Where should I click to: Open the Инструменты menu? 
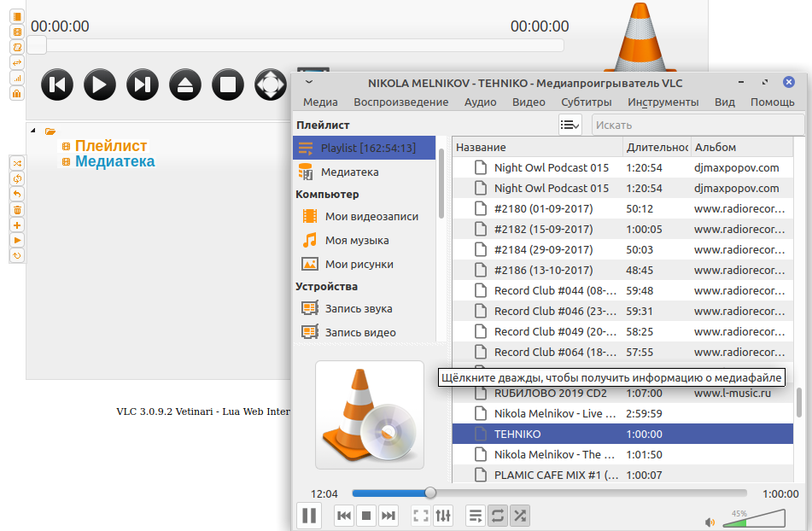point(663,102)
